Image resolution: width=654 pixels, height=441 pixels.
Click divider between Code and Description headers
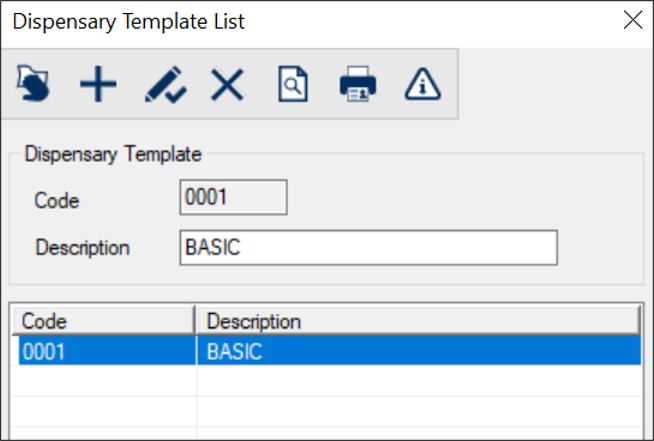195,321
